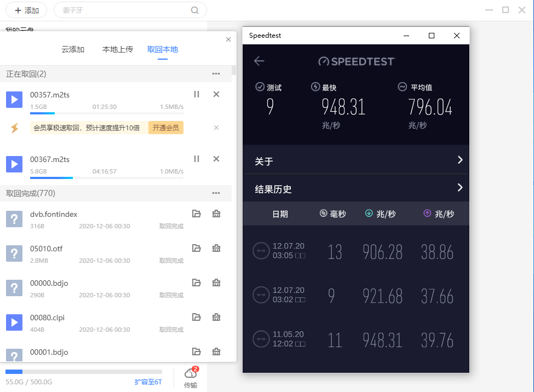Click the 开通会员 button
This screenshot has width=534, height=392.
[165, 127]
